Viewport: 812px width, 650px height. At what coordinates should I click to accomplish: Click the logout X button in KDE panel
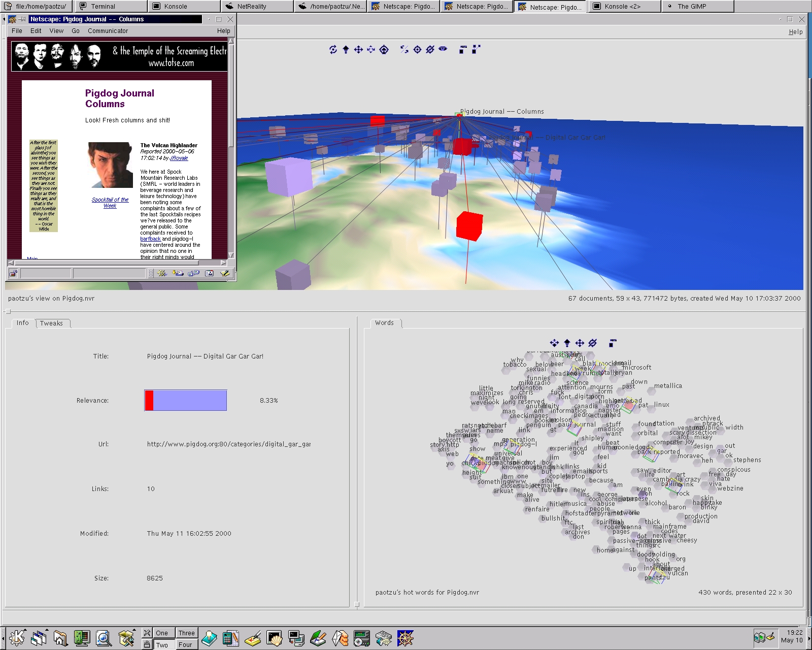coord(147,633)
